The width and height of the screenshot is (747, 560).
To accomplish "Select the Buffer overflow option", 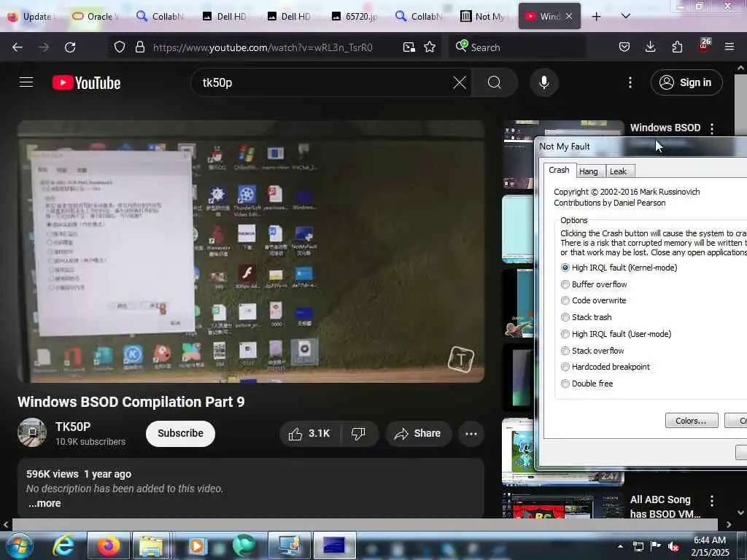I will pyautogui.click(x=594, y=284).
